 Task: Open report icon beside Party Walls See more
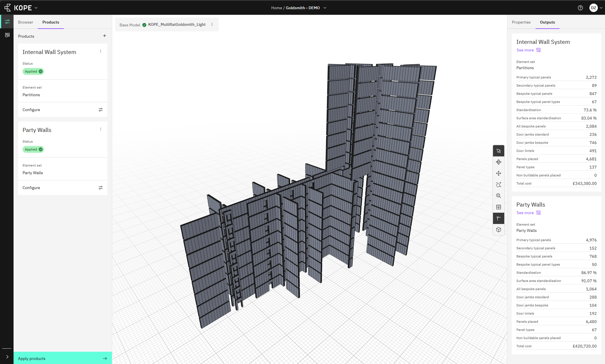(x=538, y=213)
